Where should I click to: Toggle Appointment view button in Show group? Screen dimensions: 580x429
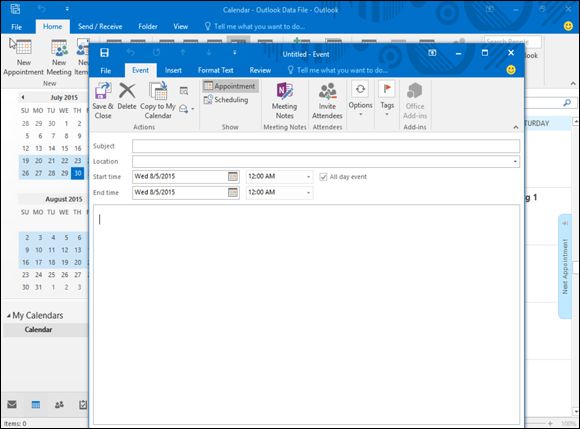coord(230,86)
